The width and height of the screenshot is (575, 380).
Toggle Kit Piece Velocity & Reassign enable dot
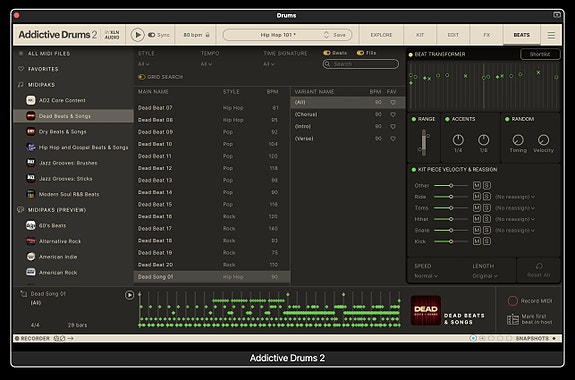point(414,170)
